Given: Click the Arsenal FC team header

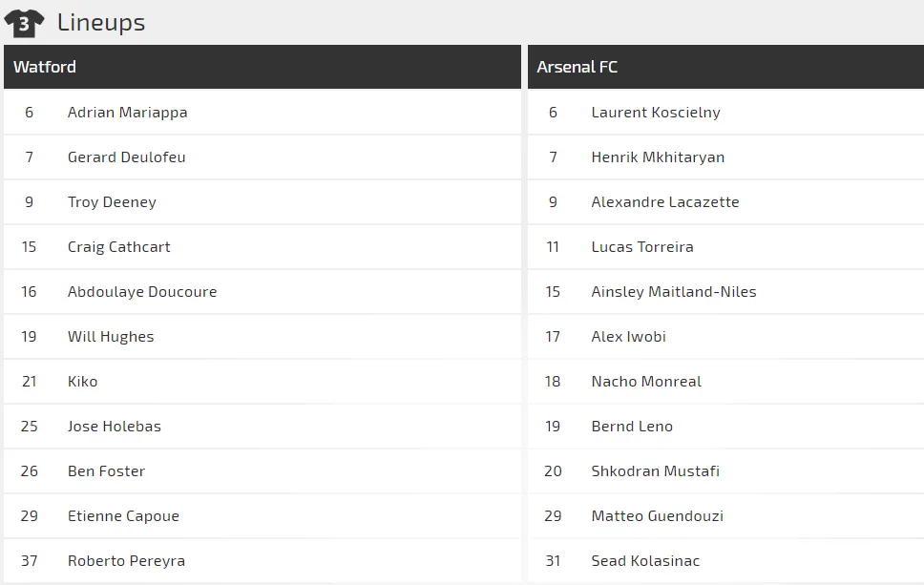Looking at the screenshot, I should pos(577,67).
